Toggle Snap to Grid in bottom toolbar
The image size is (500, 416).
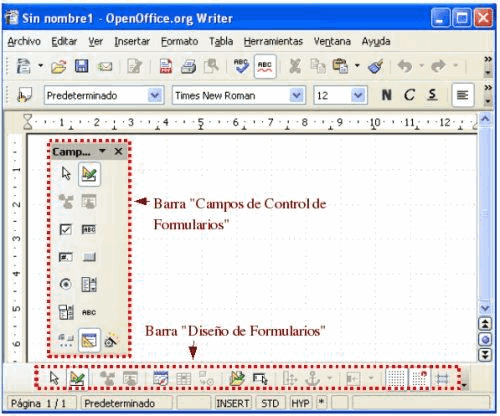419,379
